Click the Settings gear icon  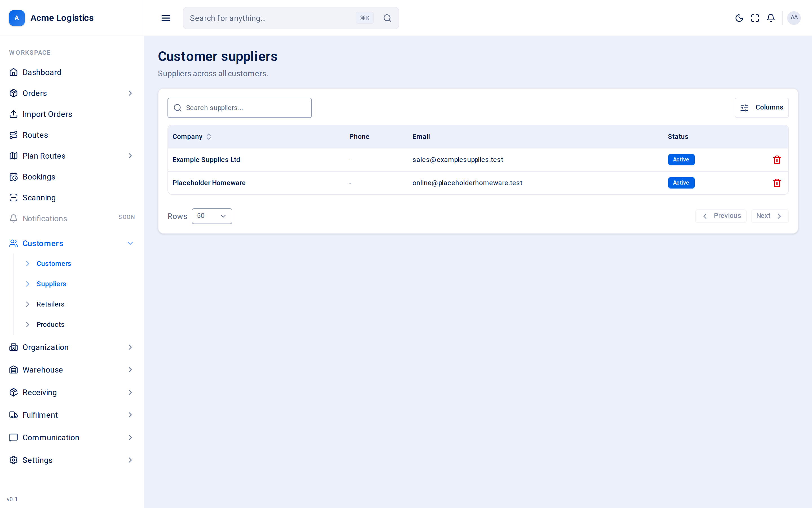click(x=14, y=460)
